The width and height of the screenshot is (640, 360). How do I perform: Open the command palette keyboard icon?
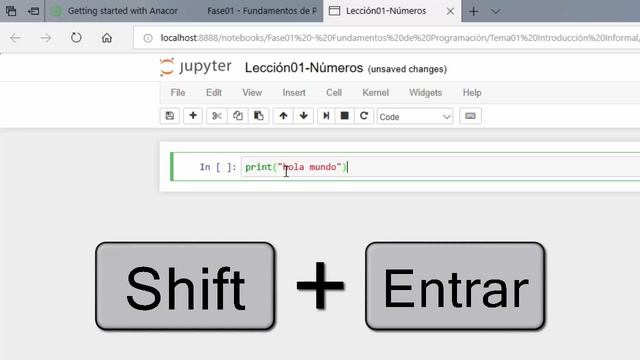pyautogui.click(x=470, y=116)
